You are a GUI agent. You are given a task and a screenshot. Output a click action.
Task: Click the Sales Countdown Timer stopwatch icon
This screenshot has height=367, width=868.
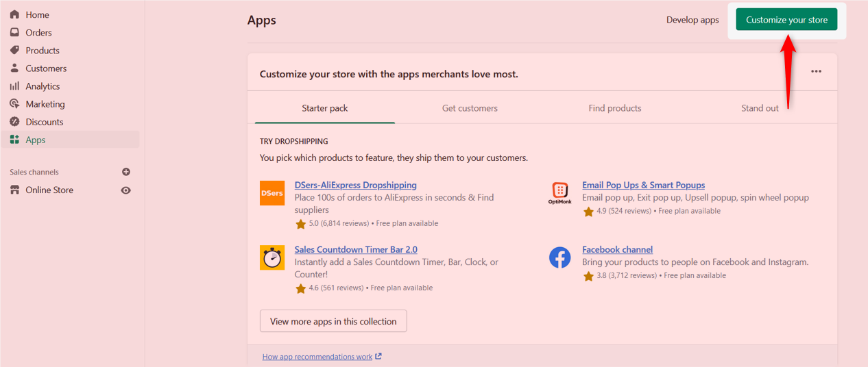272,257
